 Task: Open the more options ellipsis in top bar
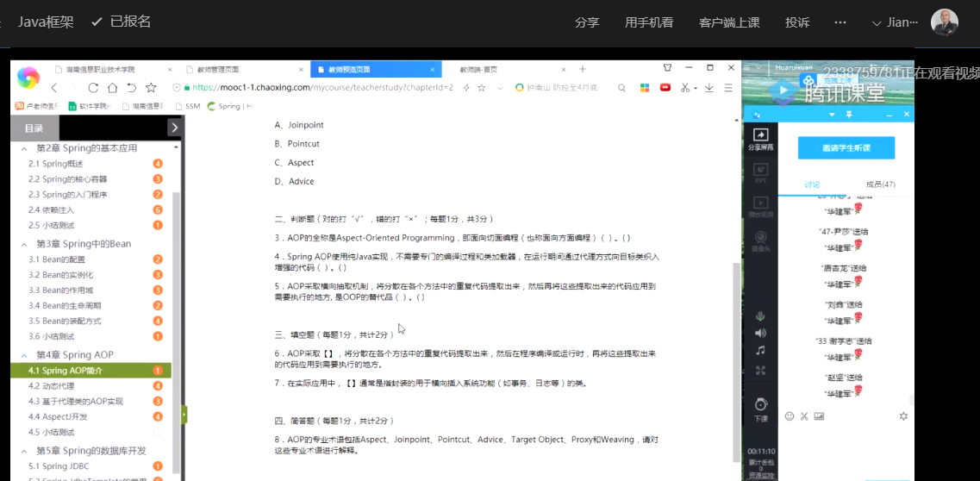840,22
